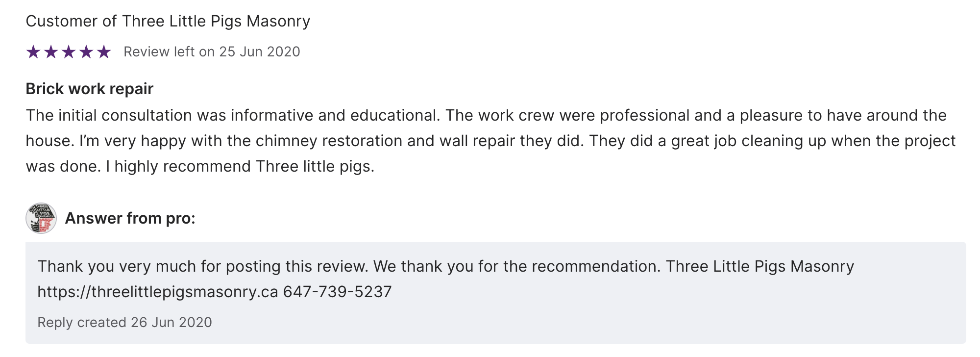980x357 pixels.
Task: Click the phone number 647-739-5237
Action: pyautogui.click(x=337, y=292)
